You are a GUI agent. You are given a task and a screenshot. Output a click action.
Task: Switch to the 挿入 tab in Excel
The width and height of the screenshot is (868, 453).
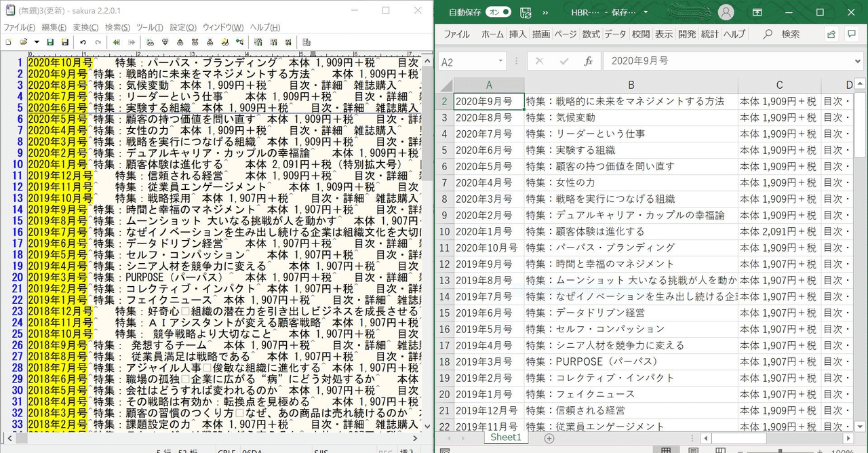pos(517,34)
